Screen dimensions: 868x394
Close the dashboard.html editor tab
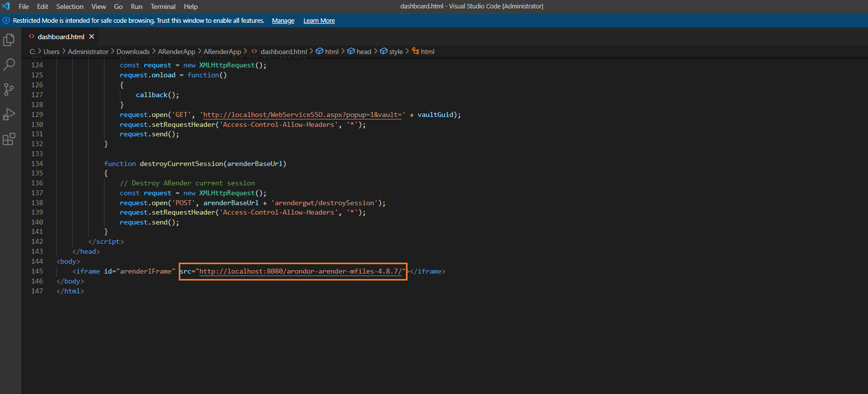tap(92, 37)
